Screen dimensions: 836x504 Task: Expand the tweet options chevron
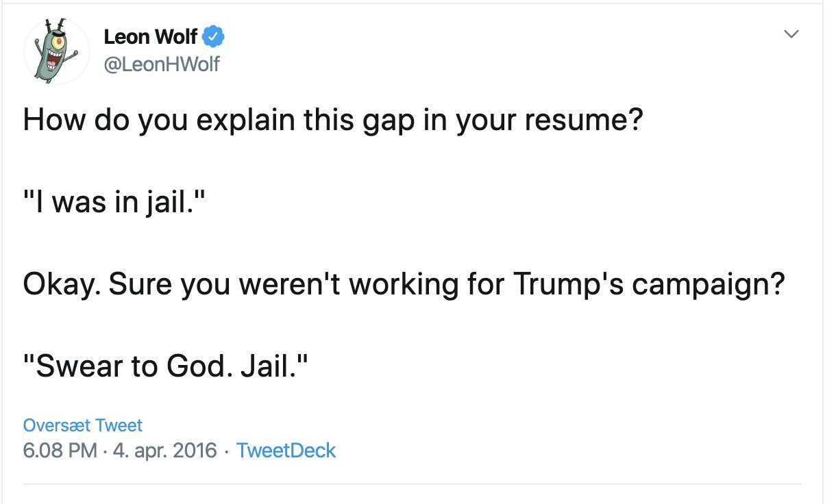[791, 34]
